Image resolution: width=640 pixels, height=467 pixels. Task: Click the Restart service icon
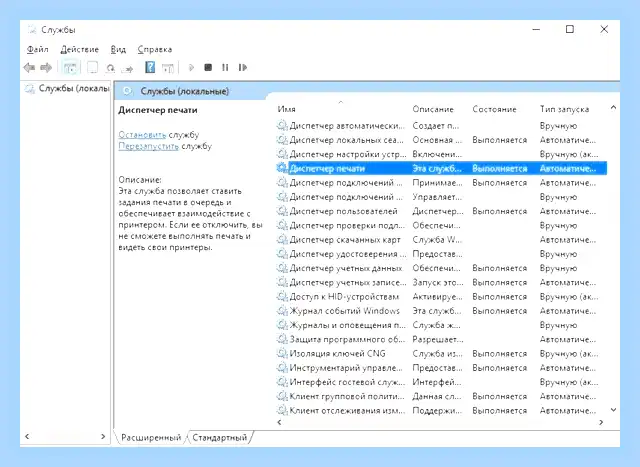(243, 67)
